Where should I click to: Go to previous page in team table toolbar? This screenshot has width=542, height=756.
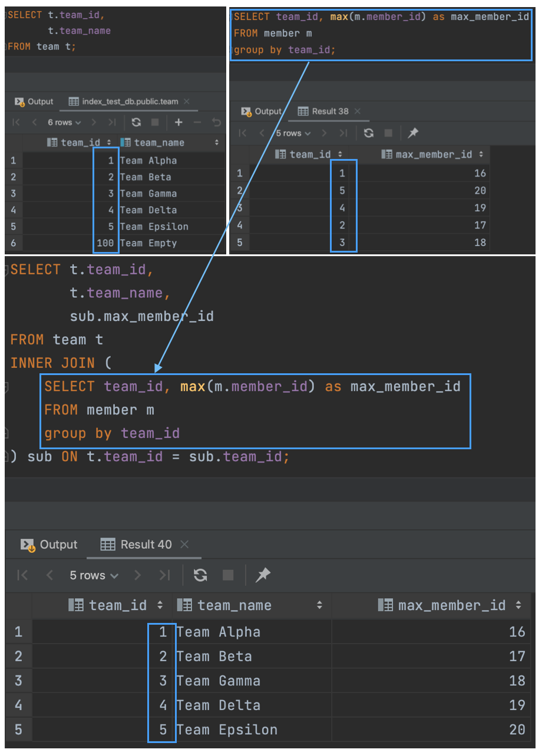point(34,122)
